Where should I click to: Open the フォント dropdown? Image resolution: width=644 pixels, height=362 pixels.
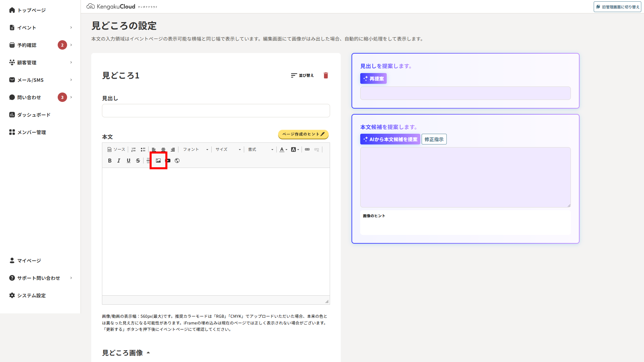click(x=196, y=149)
